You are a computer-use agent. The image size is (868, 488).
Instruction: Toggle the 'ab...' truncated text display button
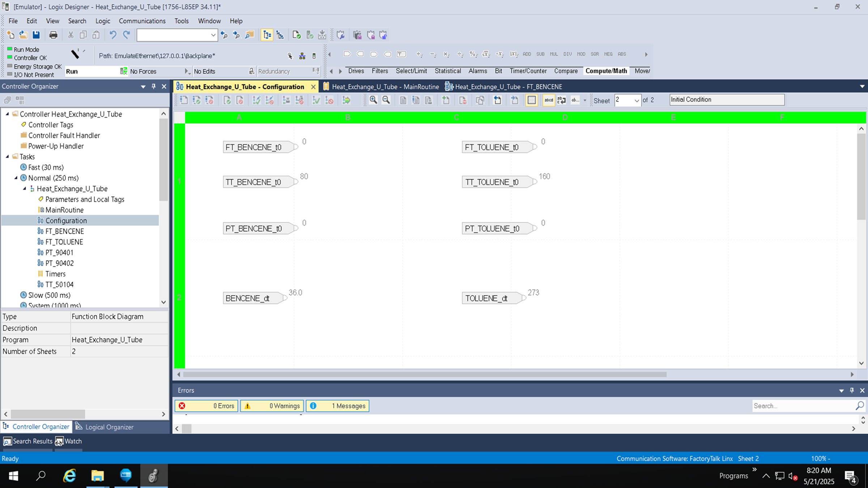pyautogui.click(x=575, y=100)
